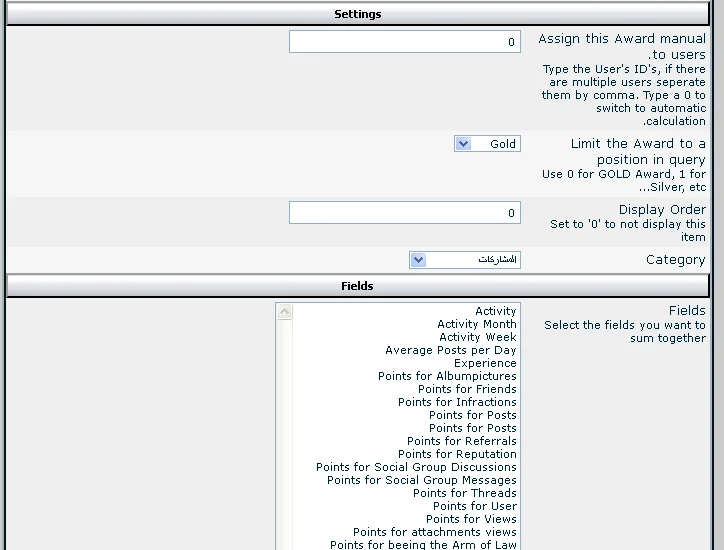Select Points for Social Group Messages

click(x=421, y=480)
